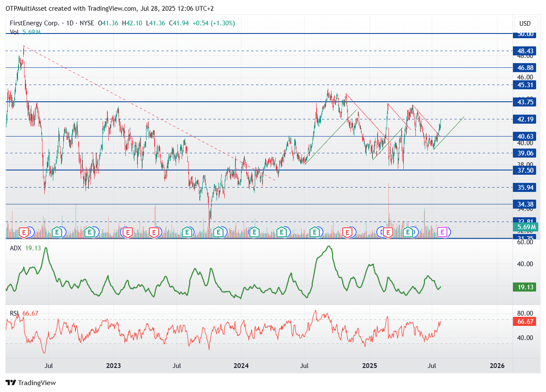Click the change value +0.54 (+1.30%)
Viewport: 546px width, 392px height.
coord(214,23)
